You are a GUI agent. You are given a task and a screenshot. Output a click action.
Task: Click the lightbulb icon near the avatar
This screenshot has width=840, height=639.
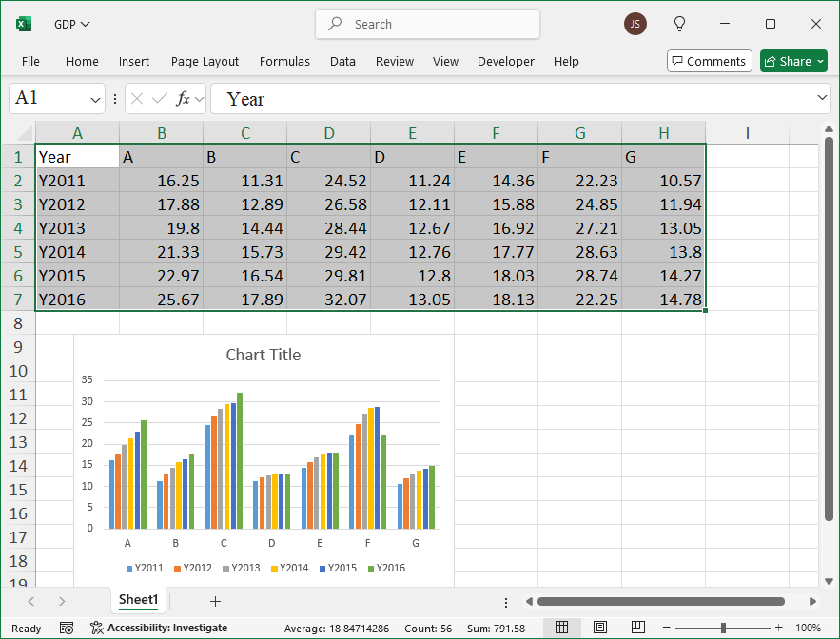(x=679, y=24)
